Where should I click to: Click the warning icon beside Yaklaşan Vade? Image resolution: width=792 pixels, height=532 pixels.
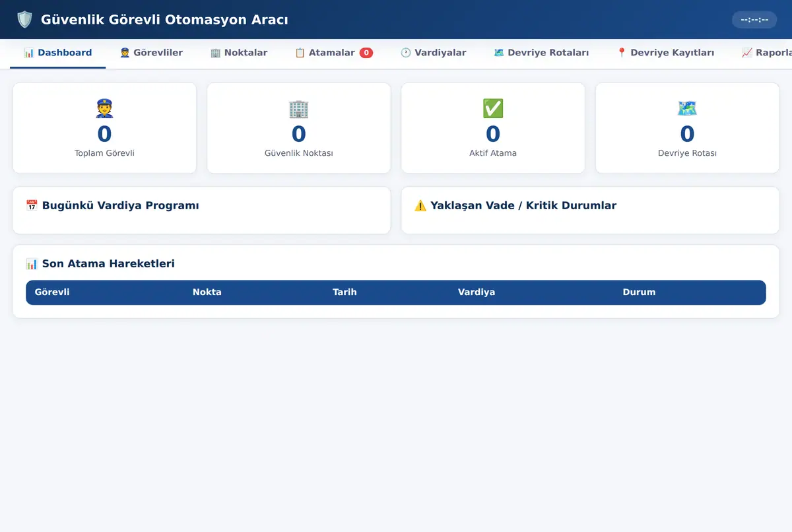tap(420, 205)
